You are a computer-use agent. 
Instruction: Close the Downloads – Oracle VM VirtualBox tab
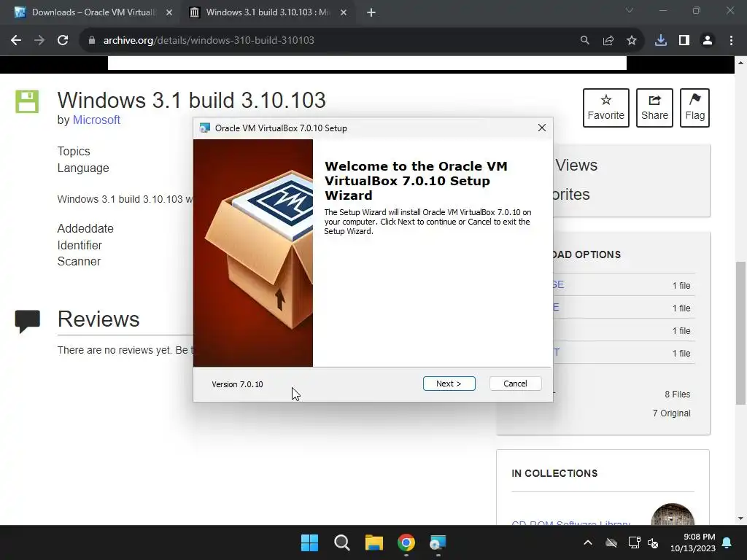click(x=169, y=13)
